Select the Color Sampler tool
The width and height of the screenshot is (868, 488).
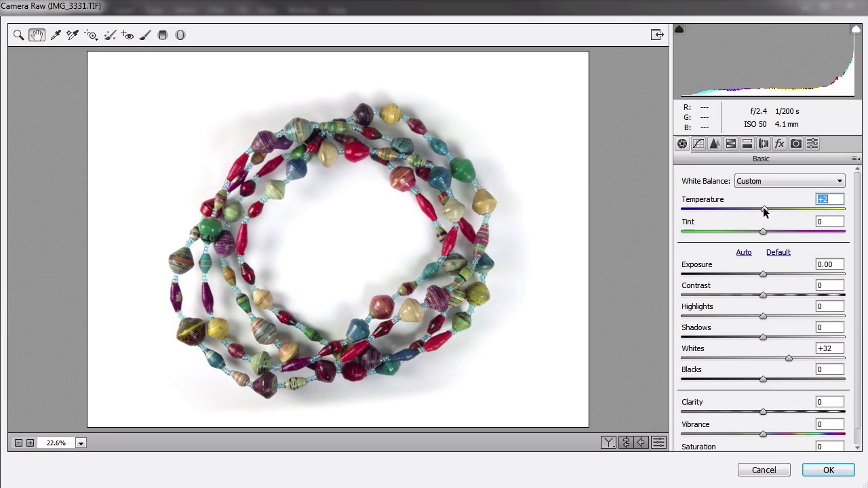point(73,35)
